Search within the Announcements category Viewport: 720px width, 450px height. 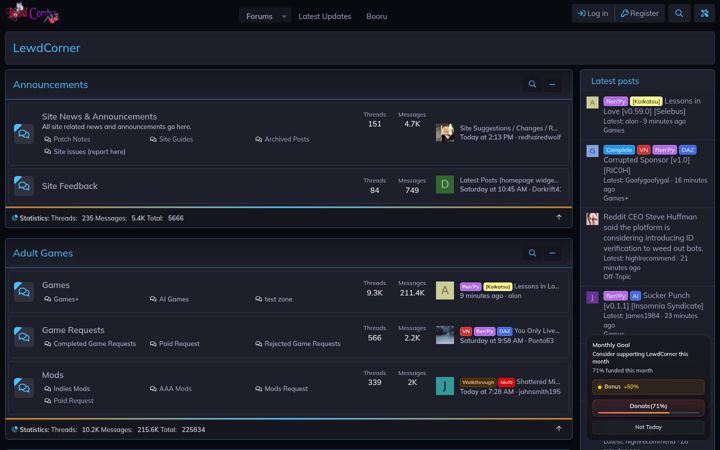[532, 84]
